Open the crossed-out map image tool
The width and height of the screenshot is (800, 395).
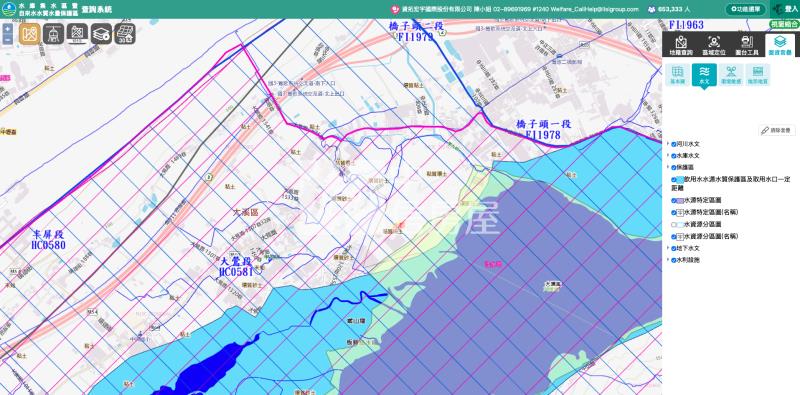[78, 34]
